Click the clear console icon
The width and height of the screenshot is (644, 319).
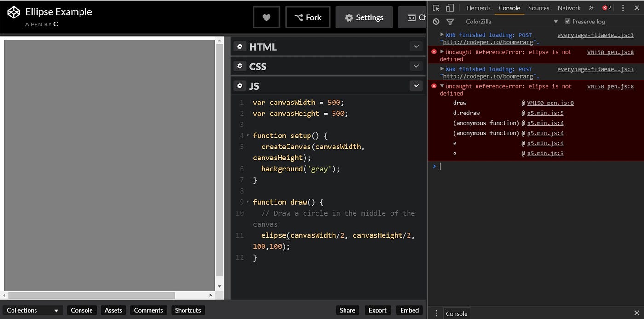pyautogui.click(x=436, y=21)
